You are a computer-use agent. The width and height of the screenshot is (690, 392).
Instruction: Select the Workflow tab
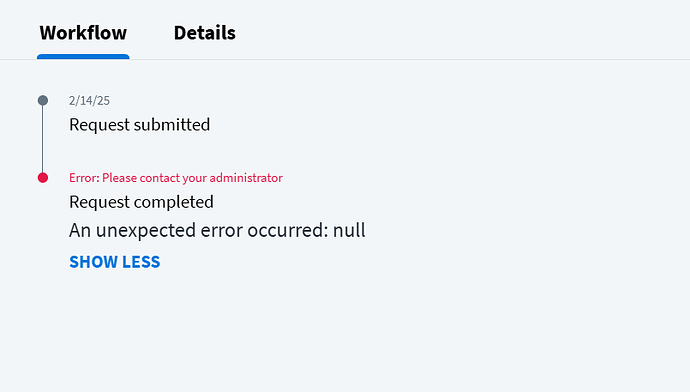pyautogui.click(x=83, y=33)
